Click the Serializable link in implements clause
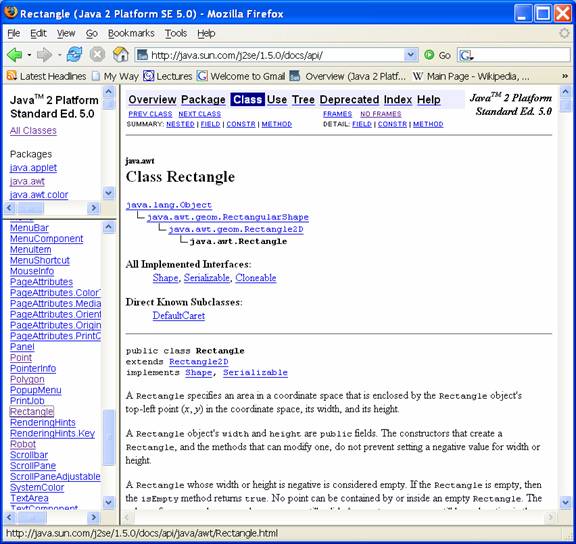This screenshot has height=544, width=576. 255,372
